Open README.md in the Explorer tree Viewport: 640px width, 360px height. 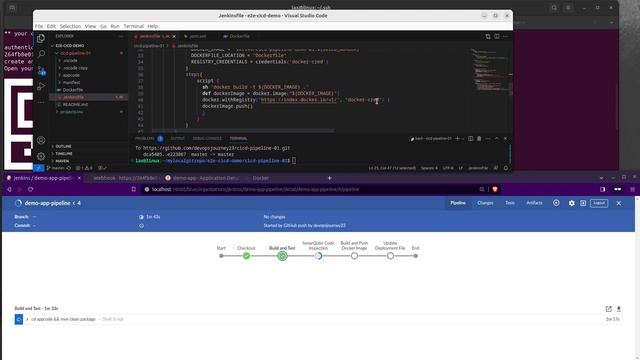coord(75,104)
